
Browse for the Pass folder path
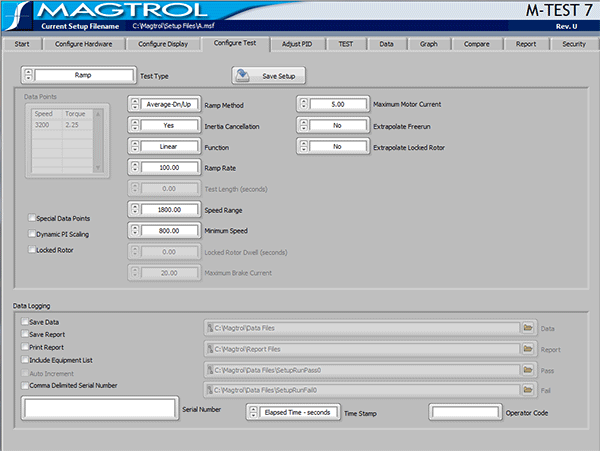point(528,370)
